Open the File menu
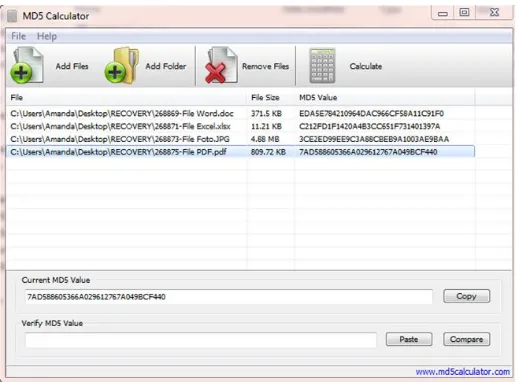 pos(18,36)
